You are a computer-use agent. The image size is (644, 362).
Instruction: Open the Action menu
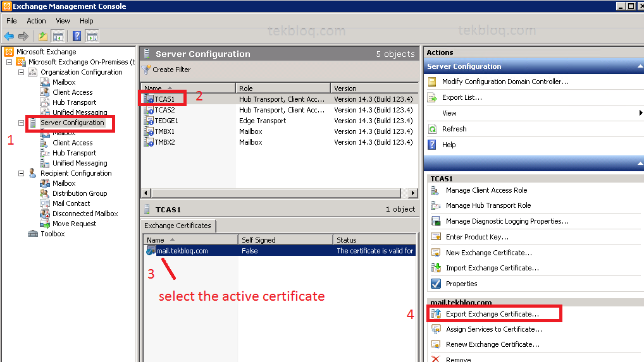(36, 21)
